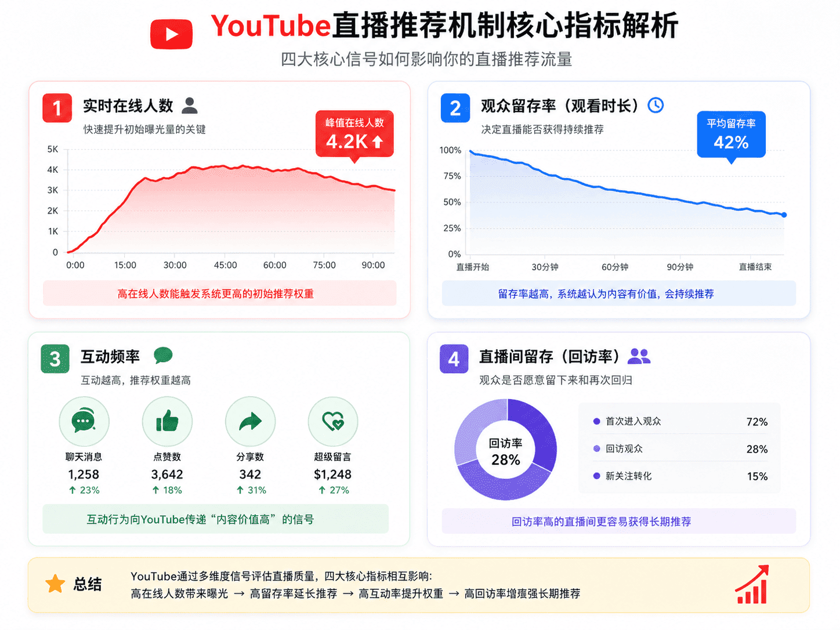Image resolution: width=840 pixels, height=630 pixels.
Task: Click the 342 shares value
Action: click(250, 475)
